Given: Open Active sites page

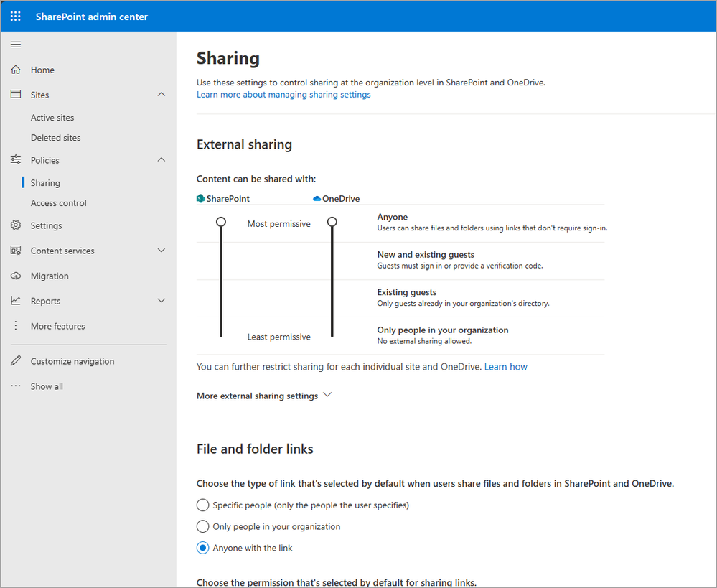Looking at the screenshot, I should 52,118.
